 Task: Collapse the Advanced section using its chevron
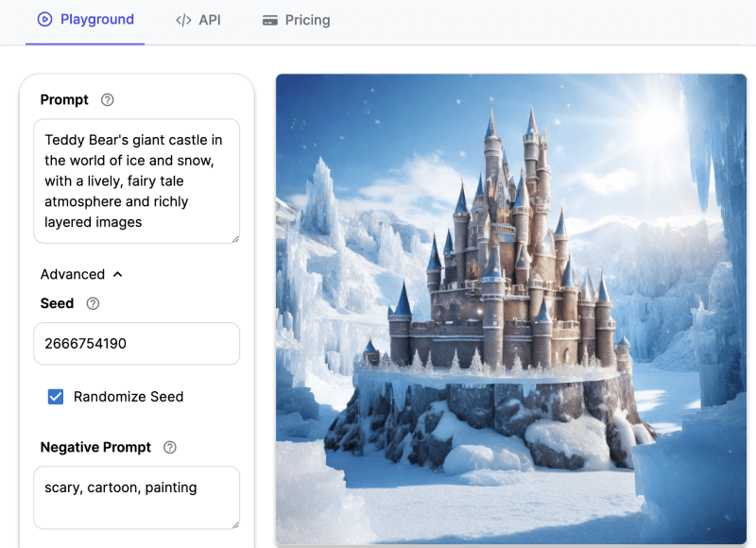tap(118, 275)
